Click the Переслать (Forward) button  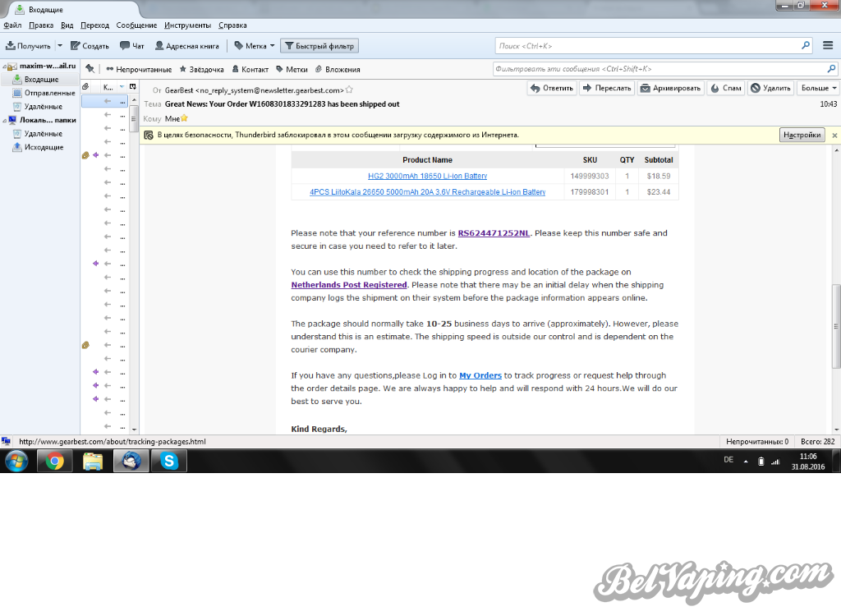tap(607, 88)
